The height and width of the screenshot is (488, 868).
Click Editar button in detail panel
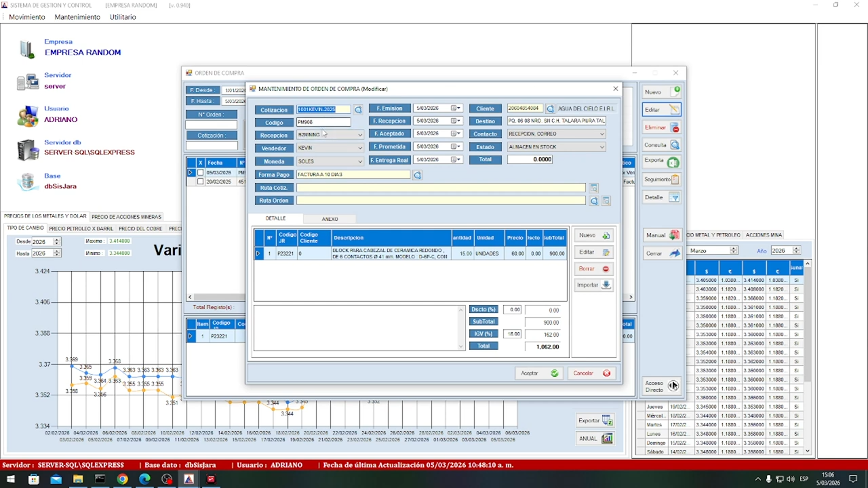coord(593,252)
